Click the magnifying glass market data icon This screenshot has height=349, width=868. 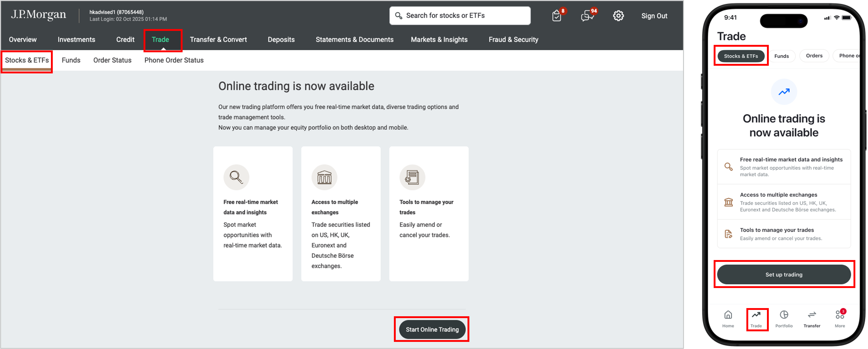[236, 177]
